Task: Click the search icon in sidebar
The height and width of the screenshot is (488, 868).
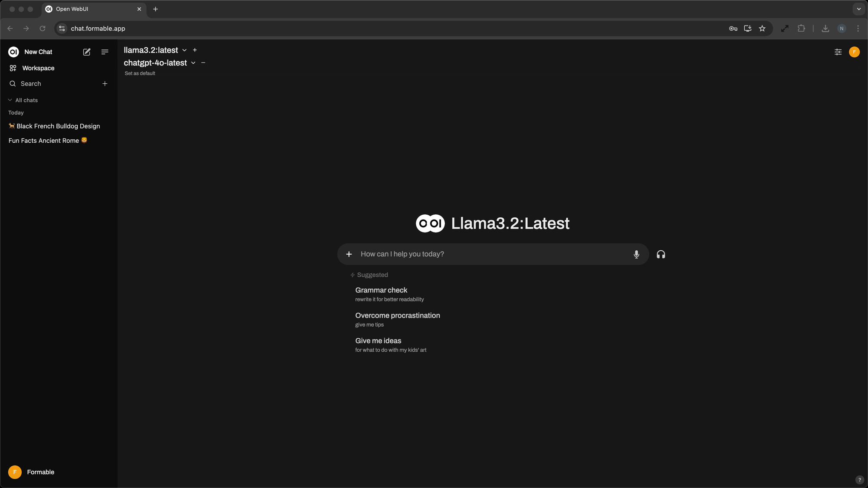Action: coord(13,83)
